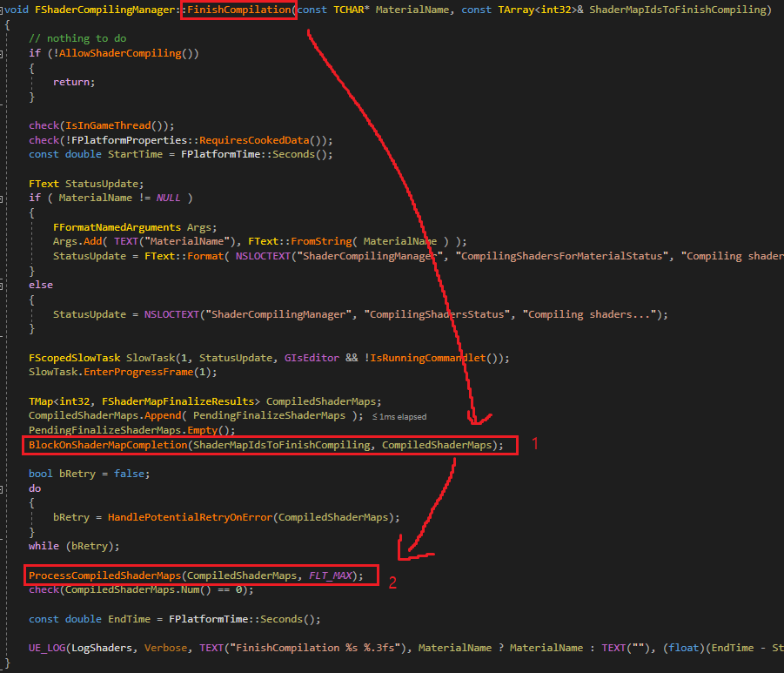This screenshot has width=784, height=673.
Task: Click the CompiledShaderMaps.Append call
Action: point(105,415)
